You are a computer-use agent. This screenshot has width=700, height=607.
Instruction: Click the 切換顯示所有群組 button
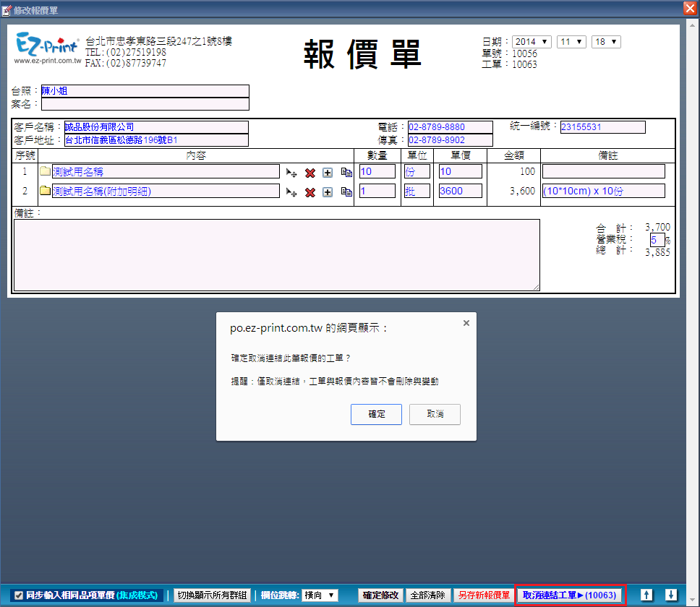[212, 595]
